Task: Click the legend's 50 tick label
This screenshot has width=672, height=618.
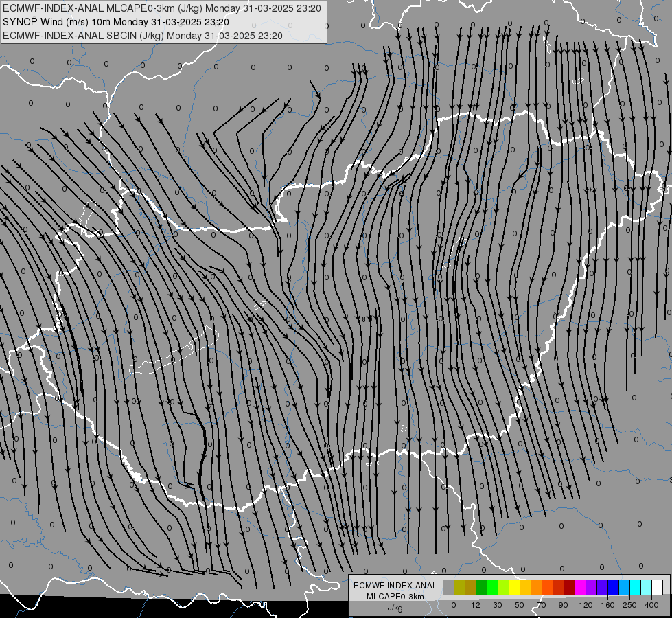Action: tap(519, 605)
